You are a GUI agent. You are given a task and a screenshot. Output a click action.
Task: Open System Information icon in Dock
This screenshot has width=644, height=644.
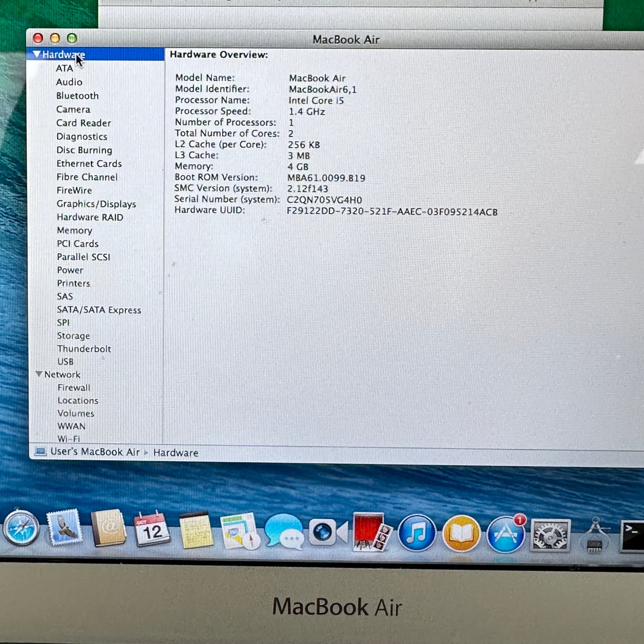coord(595,535)
